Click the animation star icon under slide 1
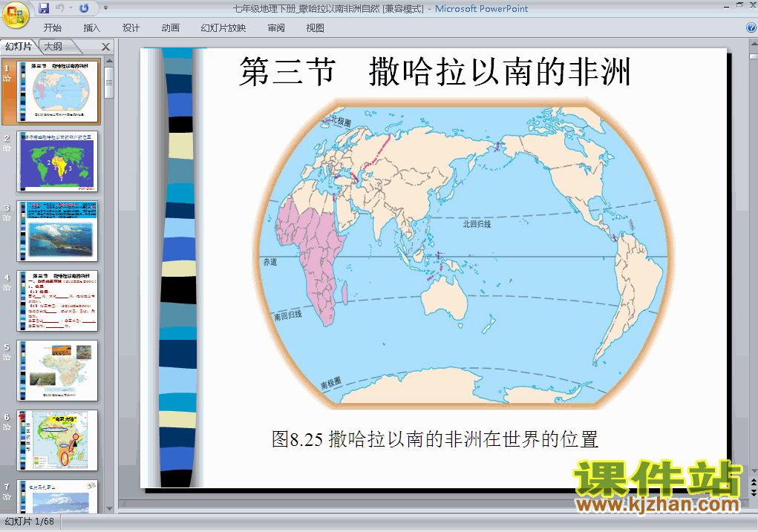This screenshot has width=758, height=532. pyautogui.click(x=7, y=78)
